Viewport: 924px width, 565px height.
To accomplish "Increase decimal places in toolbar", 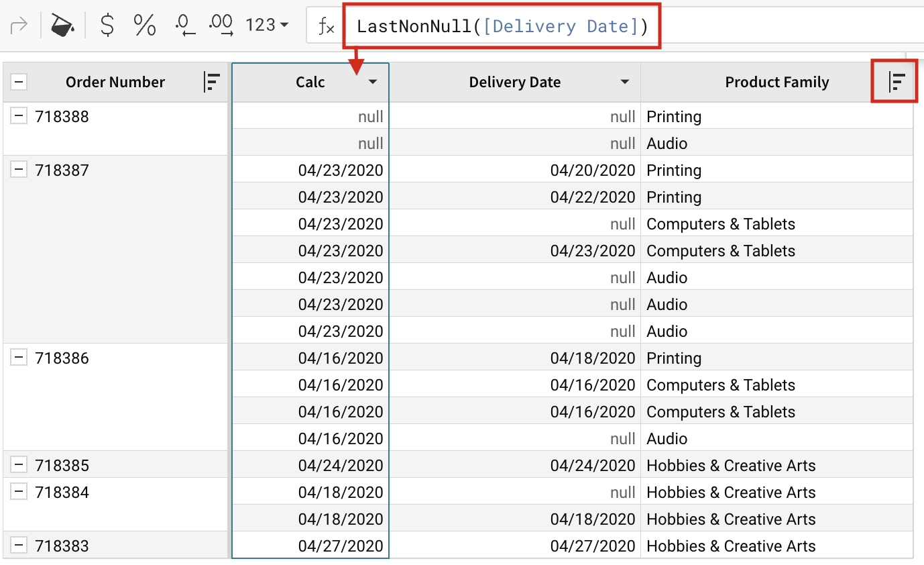I will coord(221,25).
